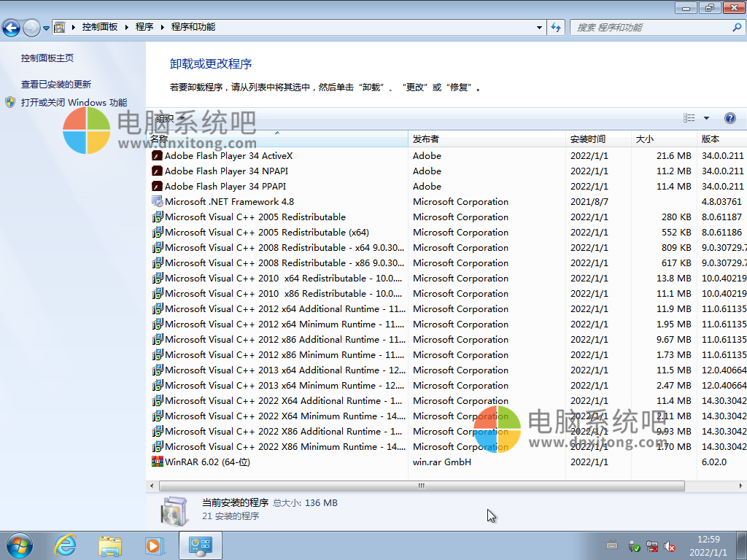Click the Microsoft .NET Framework 4.8 icon
The height and width of the screenshot is (560, 747).
click(x=157, y=201)
